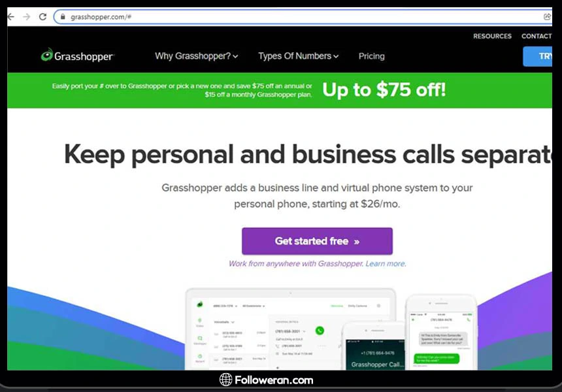Click the Get started free button
The height and width of the screenshot is (392, 562).
[317, 241]
